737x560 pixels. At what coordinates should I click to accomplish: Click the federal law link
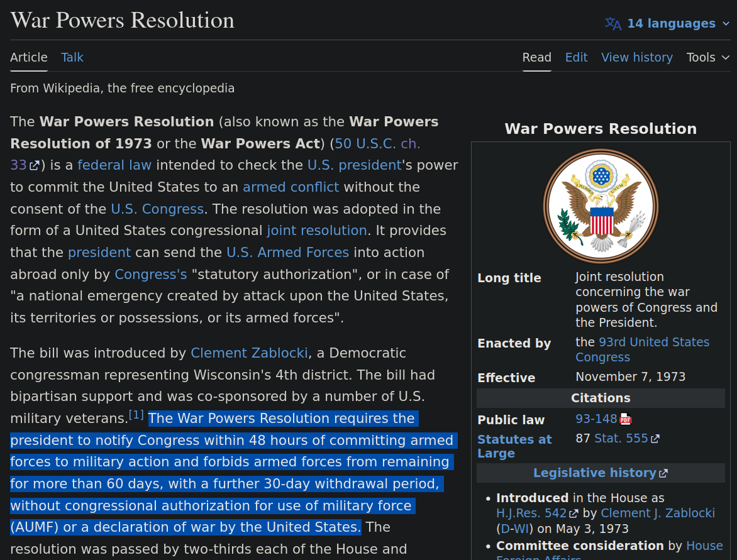pyautogui.click(x=114, y=165)
